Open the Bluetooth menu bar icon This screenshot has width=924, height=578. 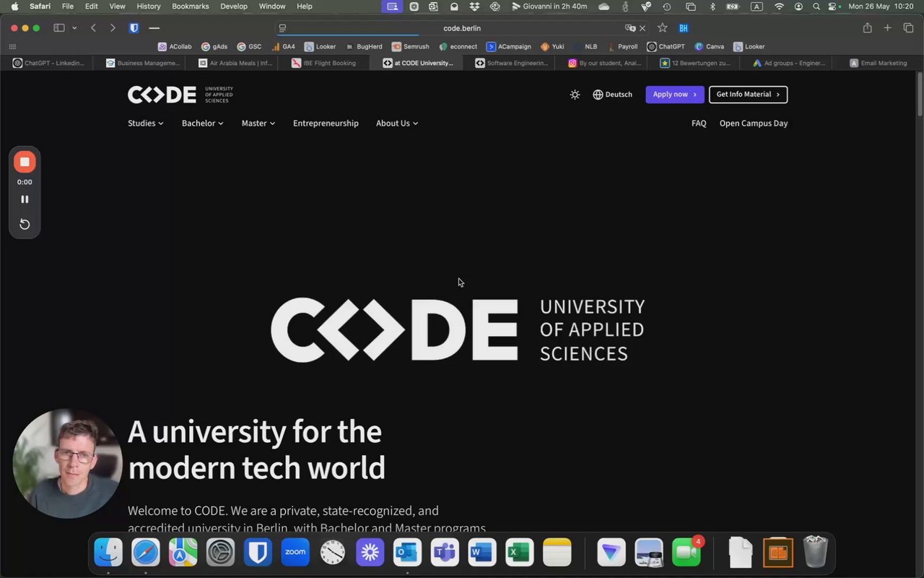click(x=712, y=7)
